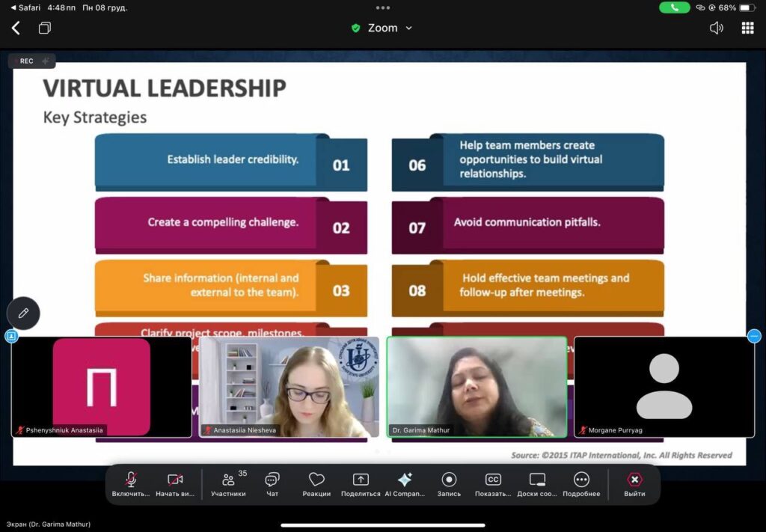The height and width of the screenshot is (532, 766).
Task: Open blue options button on video strip
Action: 754,336
